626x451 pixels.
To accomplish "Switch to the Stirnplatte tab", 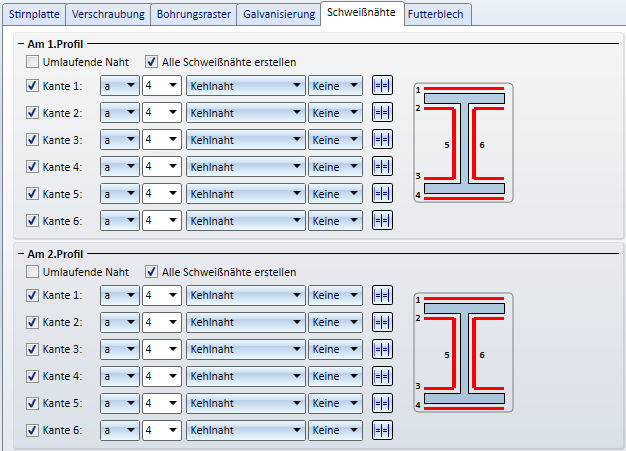I will (35, 15).
